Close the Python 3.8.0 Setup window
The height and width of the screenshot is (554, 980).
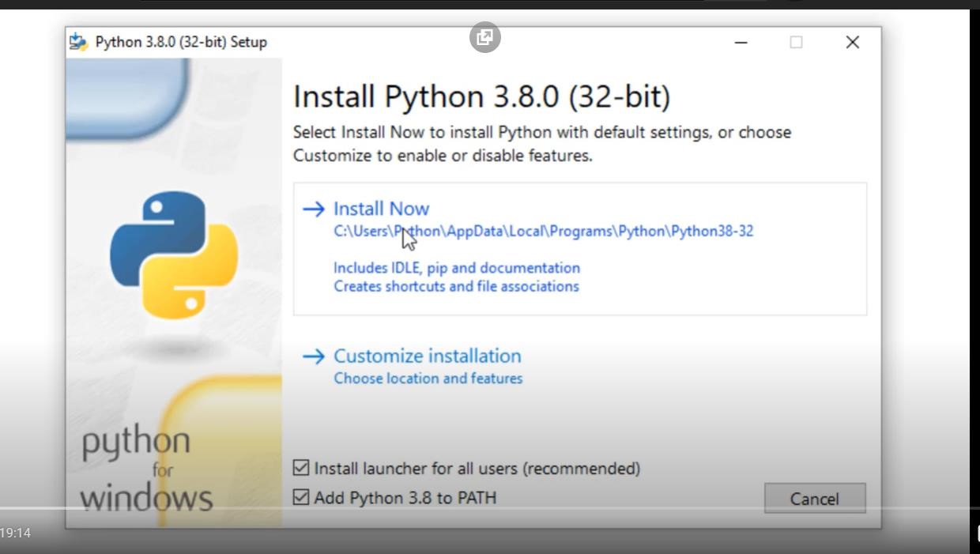[x=852, y=43]
